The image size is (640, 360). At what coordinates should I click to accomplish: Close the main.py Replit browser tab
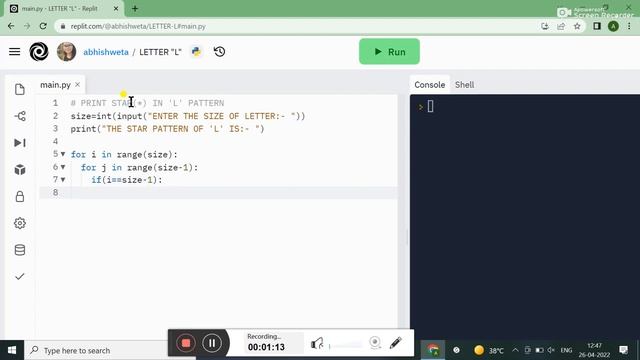click(116, 8)
